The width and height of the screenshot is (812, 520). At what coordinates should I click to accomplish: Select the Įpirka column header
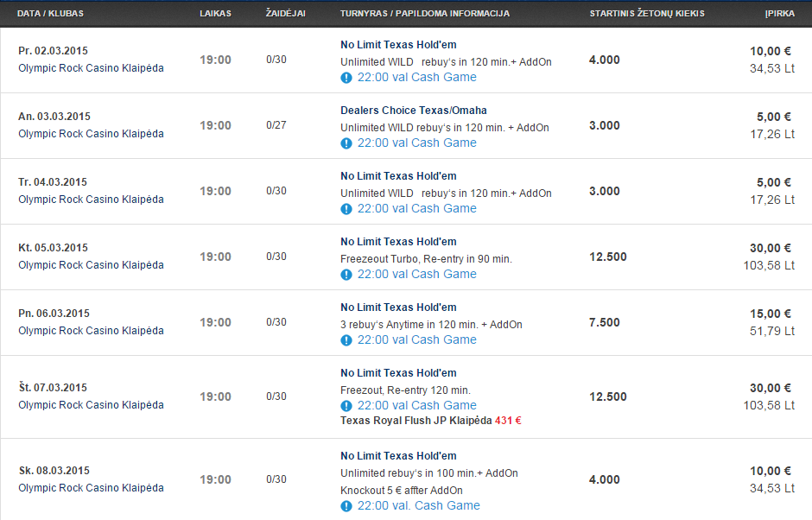click(780, 14)
